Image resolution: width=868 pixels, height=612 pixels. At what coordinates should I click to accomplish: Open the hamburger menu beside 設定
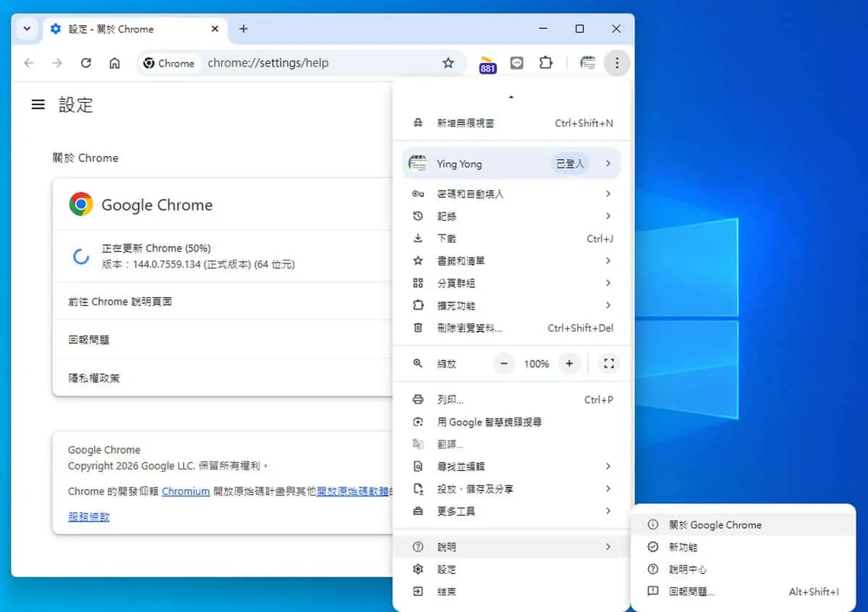point(38,105)
